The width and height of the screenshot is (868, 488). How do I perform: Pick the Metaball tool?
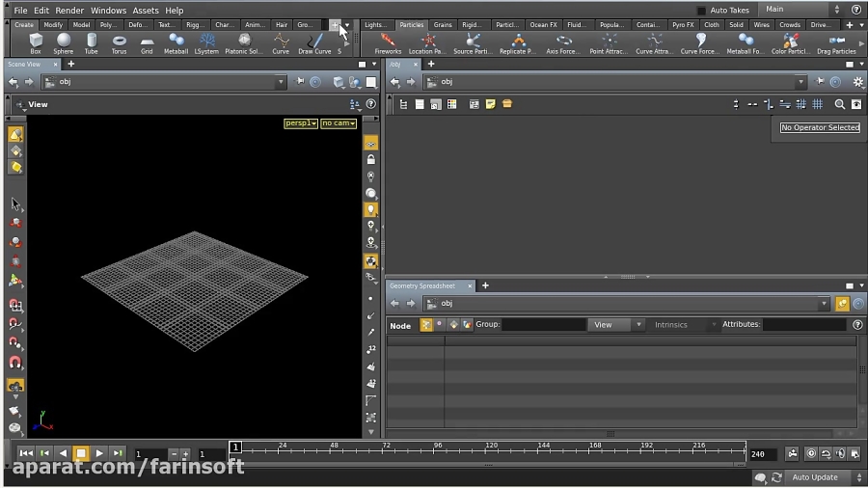[x=176, y=43]
